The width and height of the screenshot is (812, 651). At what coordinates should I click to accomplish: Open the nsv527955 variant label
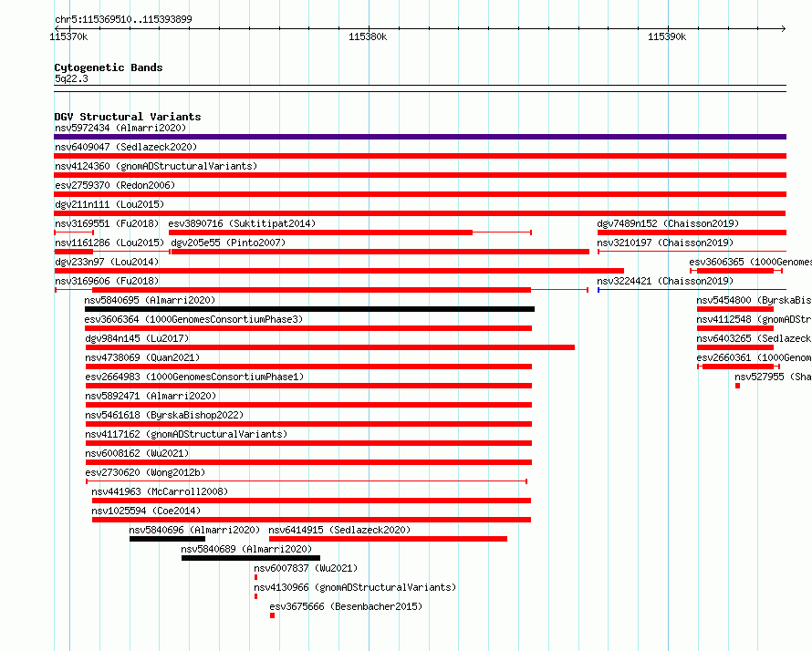773,377
